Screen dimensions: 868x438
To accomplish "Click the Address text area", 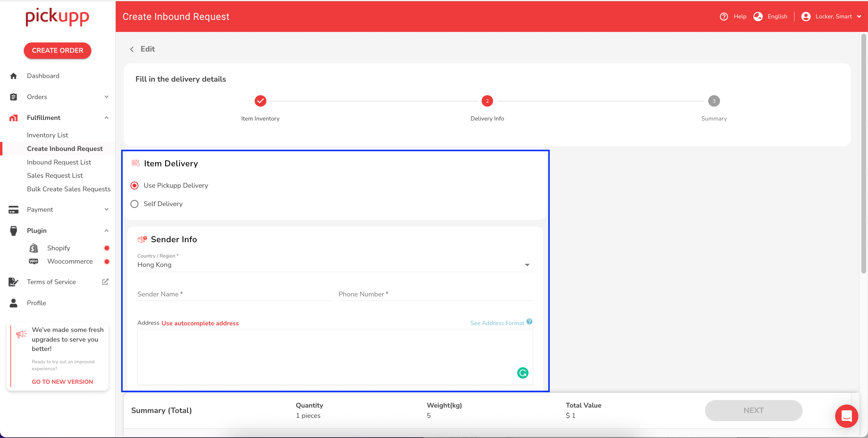I will pos(335,357).
